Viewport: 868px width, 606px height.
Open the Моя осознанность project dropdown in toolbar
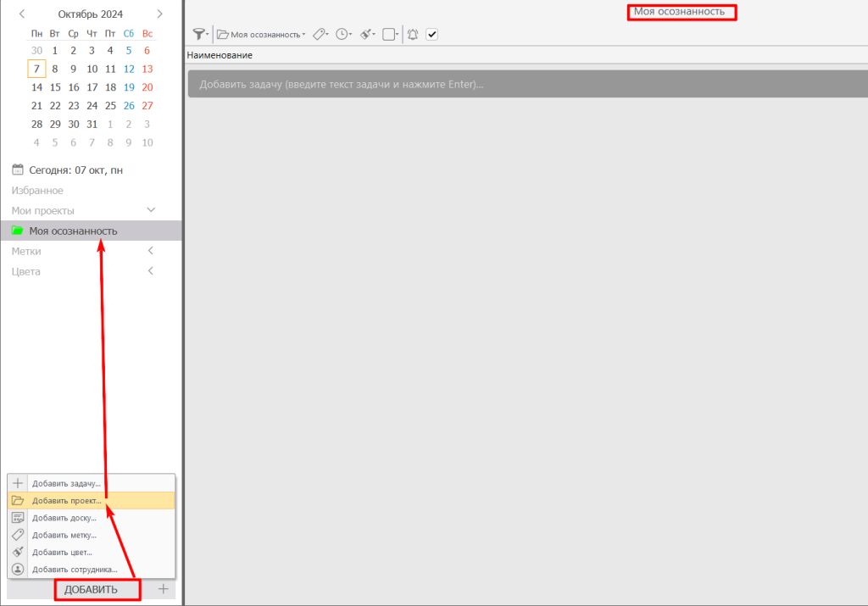pyautogui.click(x=261, y=34)
